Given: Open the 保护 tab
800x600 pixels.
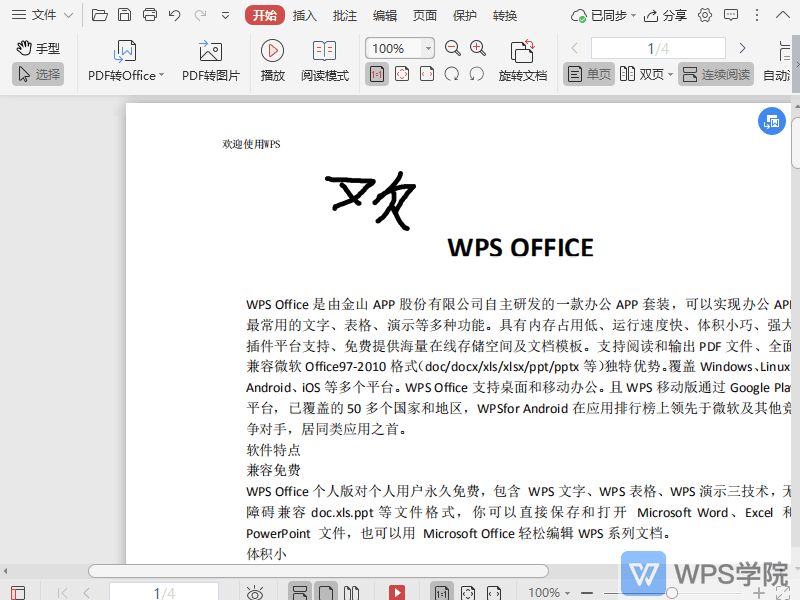Looking at the screenshot, I should (465, 16).
